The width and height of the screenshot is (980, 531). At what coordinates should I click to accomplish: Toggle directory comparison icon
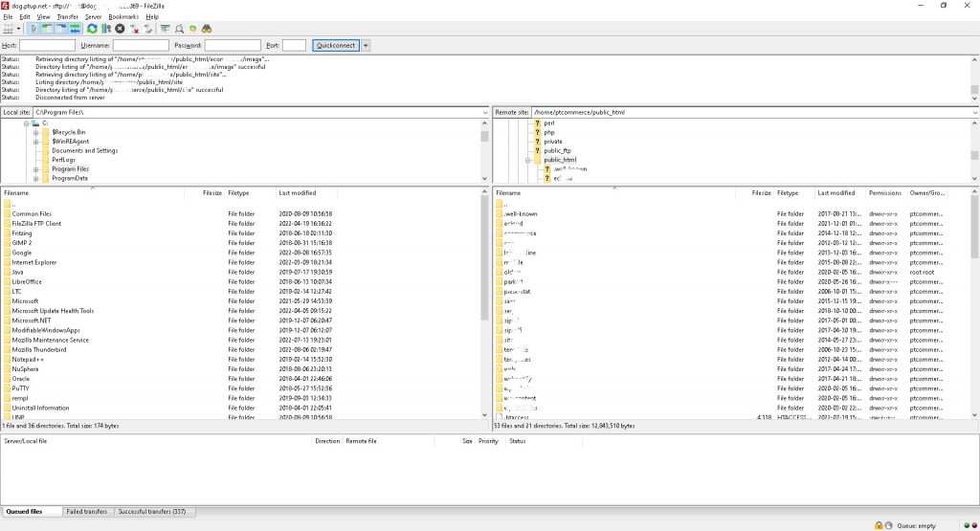point(179,29)
